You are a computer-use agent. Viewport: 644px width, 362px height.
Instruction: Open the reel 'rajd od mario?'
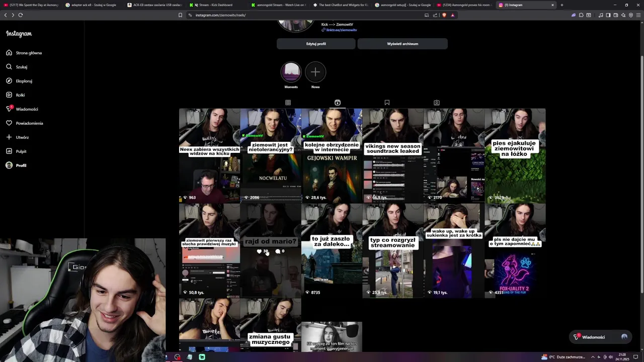[271, 250]
